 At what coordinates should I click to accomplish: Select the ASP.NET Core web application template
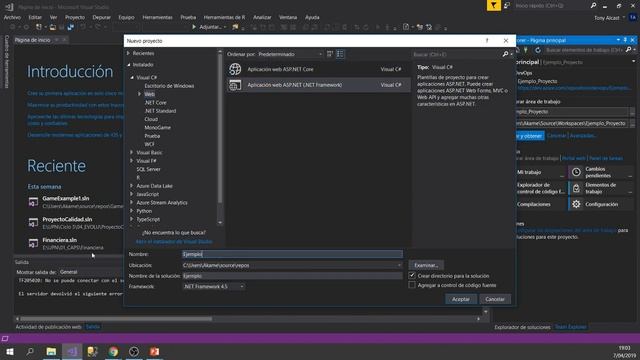319,69
